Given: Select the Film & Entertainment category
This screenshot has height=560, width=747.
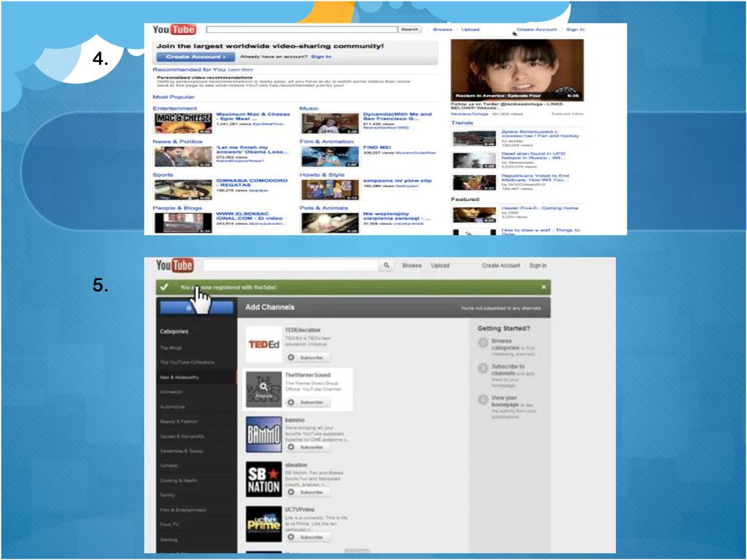Looking at the screenshot, I should point(183,510).
